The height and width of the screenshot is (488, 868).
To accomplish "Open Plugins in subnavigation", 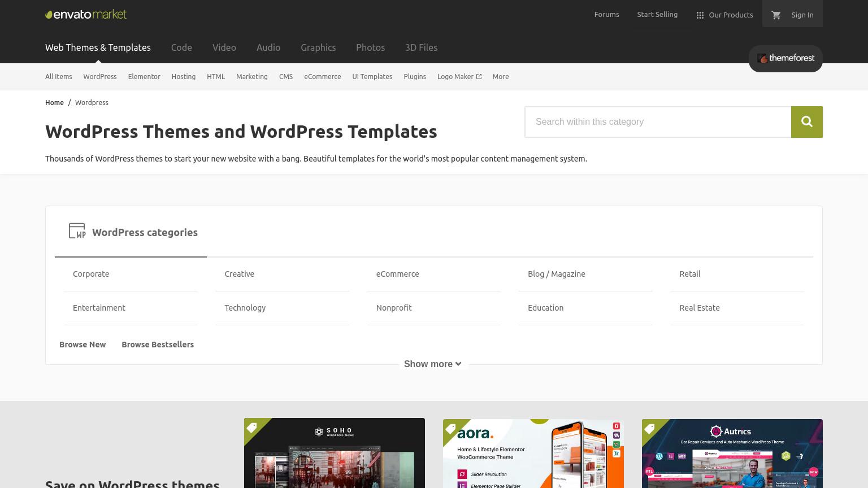I will 415,77.
